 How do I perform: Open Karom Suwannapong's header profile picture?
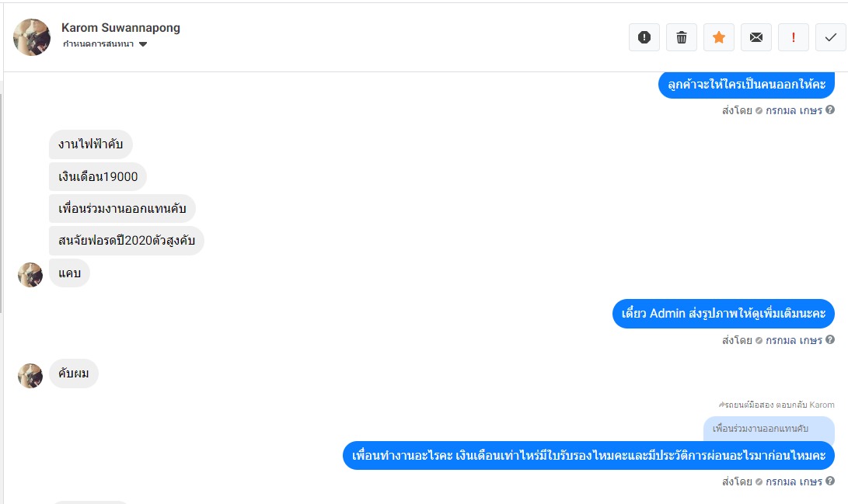32,37
